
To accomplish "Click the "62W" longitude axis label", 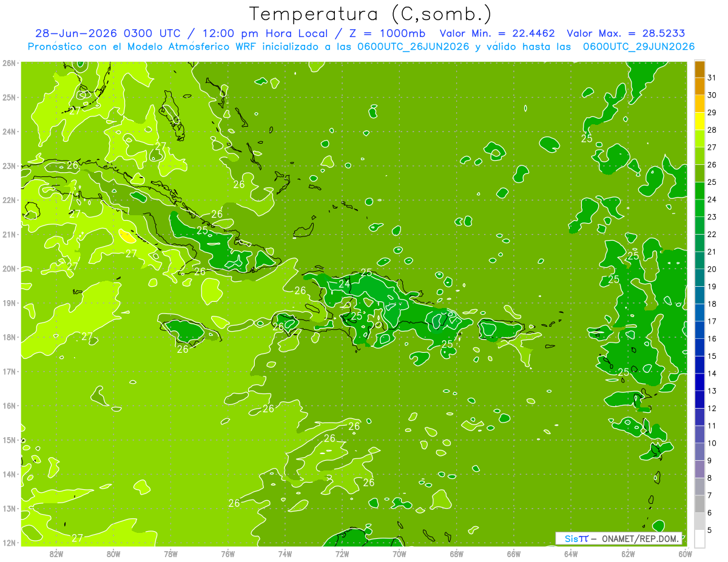I will click(x=628, y=554).
